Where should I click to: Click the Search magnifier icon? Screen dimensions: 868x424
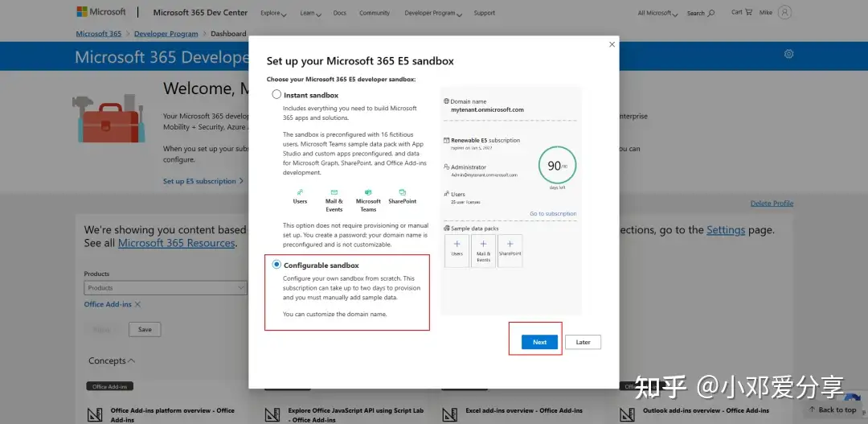711,13
